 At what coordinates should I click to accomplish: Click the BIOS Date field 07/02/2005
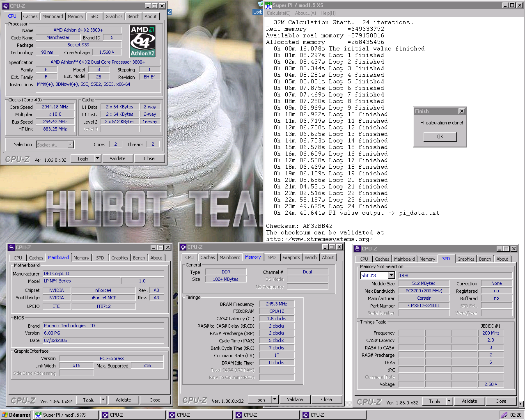tap(103, 340)
